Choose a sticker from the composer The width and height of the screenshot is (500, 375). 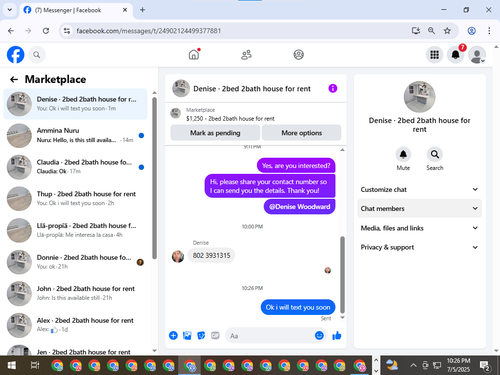pos(201,335)
